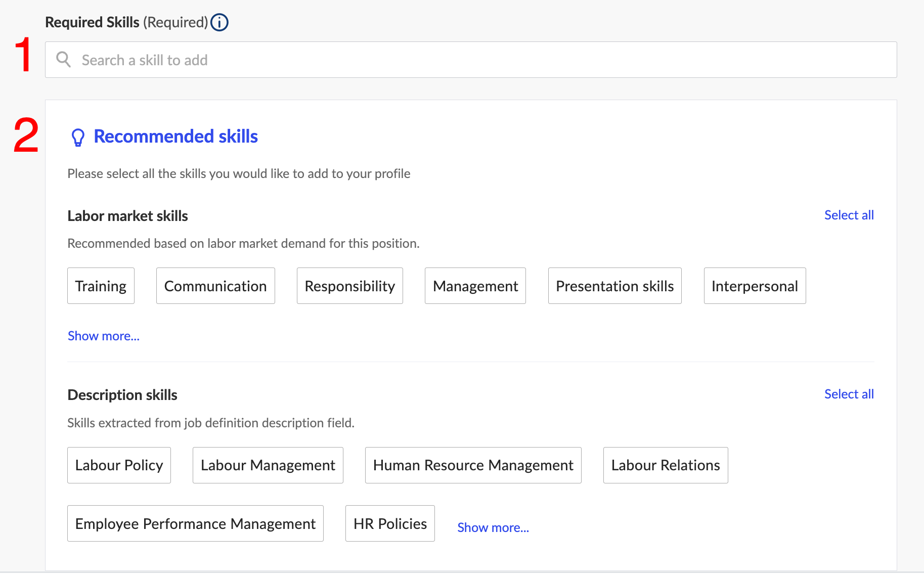Select the Training skill chip

coord(101,286)
